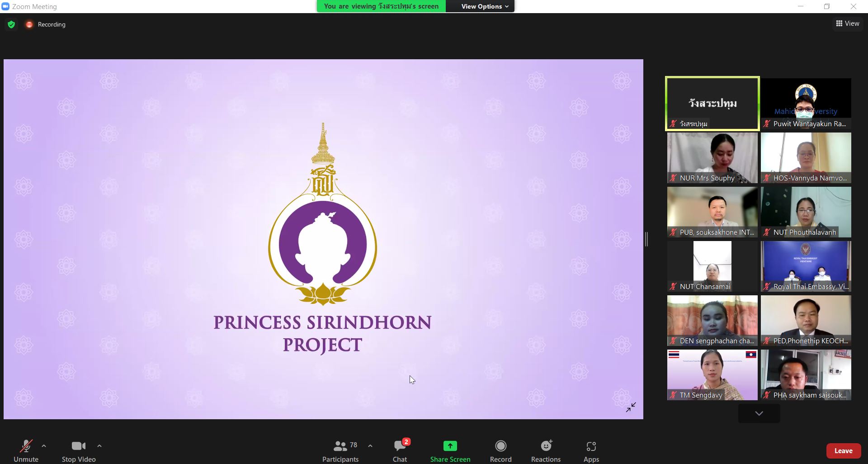Unmute the microphone
Viewport: 868px width, 464px height.
[x=26, y=450]
